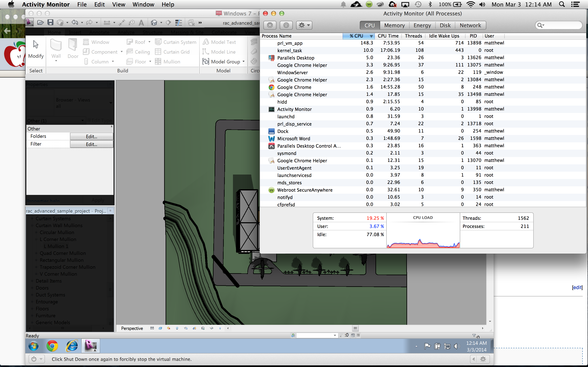Click the Inspect process info button
Viewport: 588px width, 367px height.
pyautogui.click(x=286, y=25)
